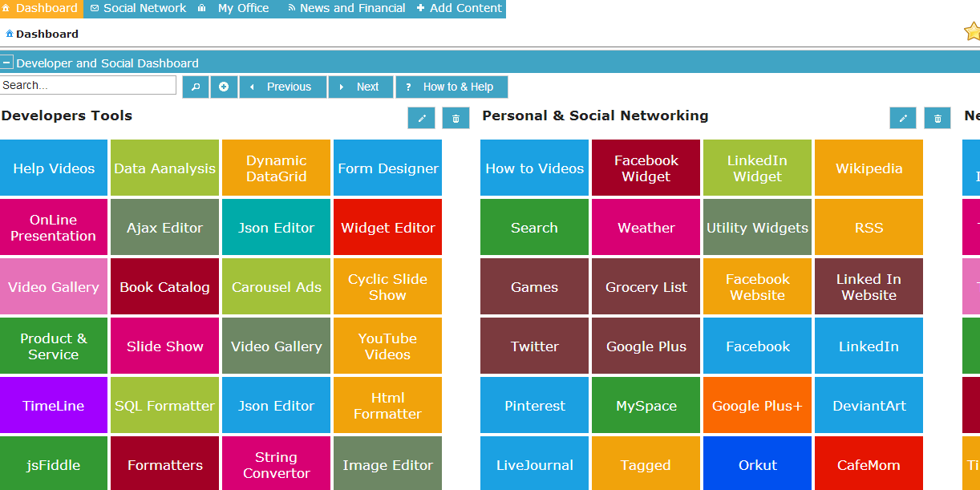The image size is (980, 490).
Task: Collapse the Developer and Social Dashboard panel
Action: (x=6, y=62)
